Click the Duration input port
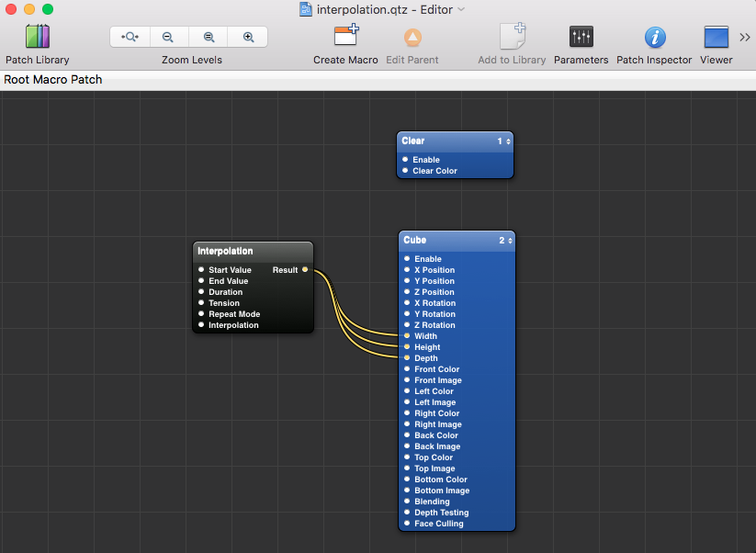The width and height of the screenshot is (756, 553). (x=201, y=292)
